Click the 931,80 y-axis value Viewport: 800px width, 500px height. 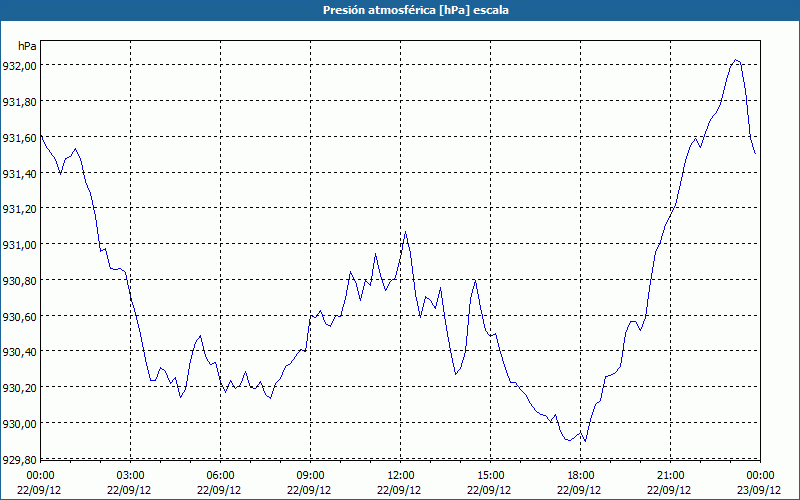[x=19, y=102]
